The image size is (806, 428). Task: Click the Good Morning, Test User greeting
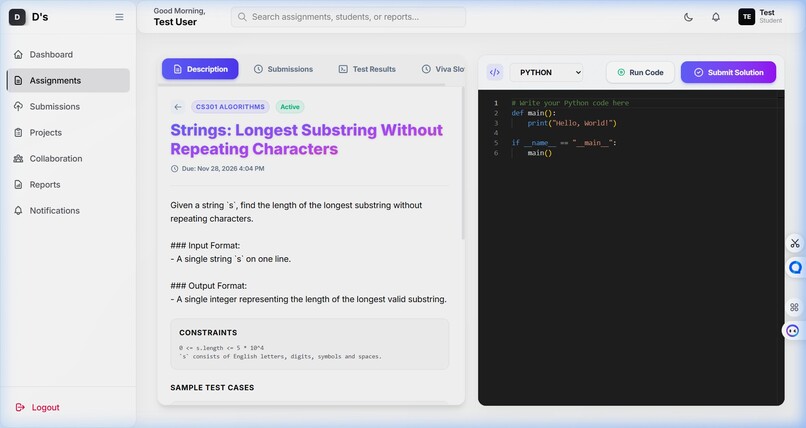click(179, 17)
